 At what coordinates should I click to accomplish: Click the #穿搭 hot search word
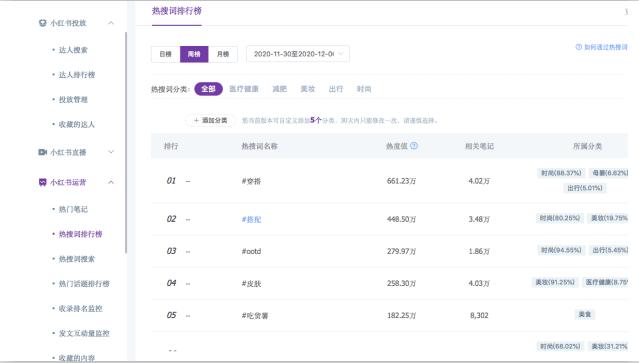pyautogui.click(x=251, y=181)
